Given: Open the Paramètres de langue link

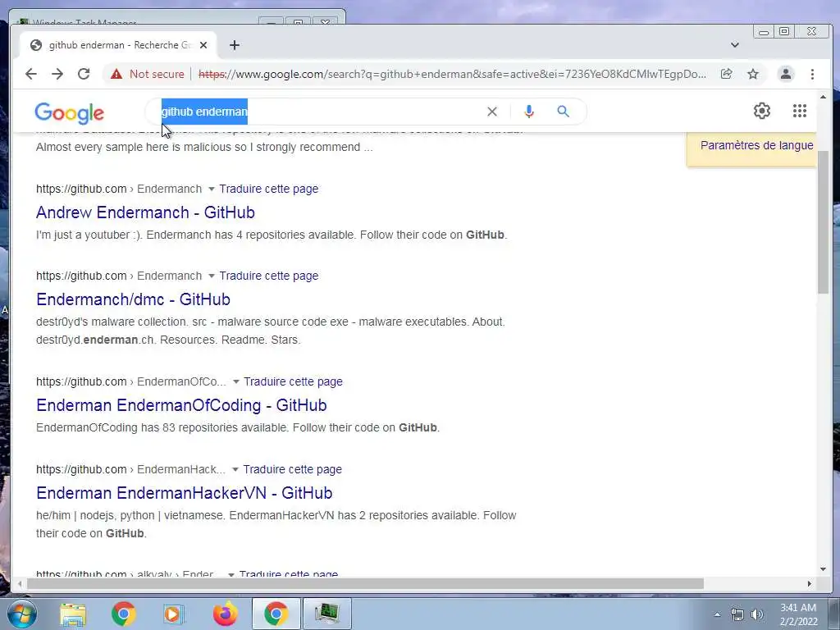Looking at the screenshot, I should point(756,145).
